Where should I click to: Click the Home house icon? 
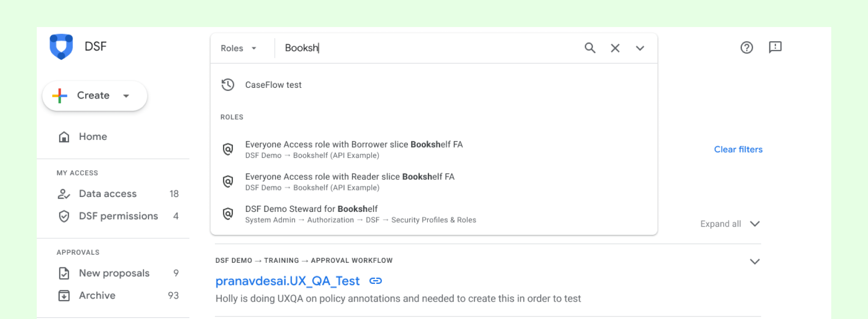click(64, 137)
